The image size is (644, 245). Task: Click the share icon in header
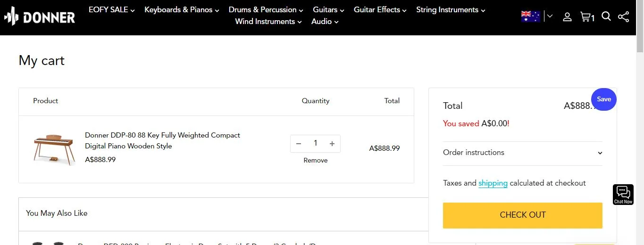tap(623, 17)
